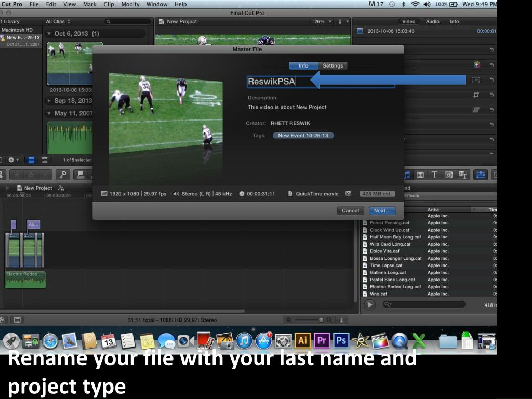The image size is (532, 399).
Task: Open the music and sound browser icon
Action: [407, 175]
